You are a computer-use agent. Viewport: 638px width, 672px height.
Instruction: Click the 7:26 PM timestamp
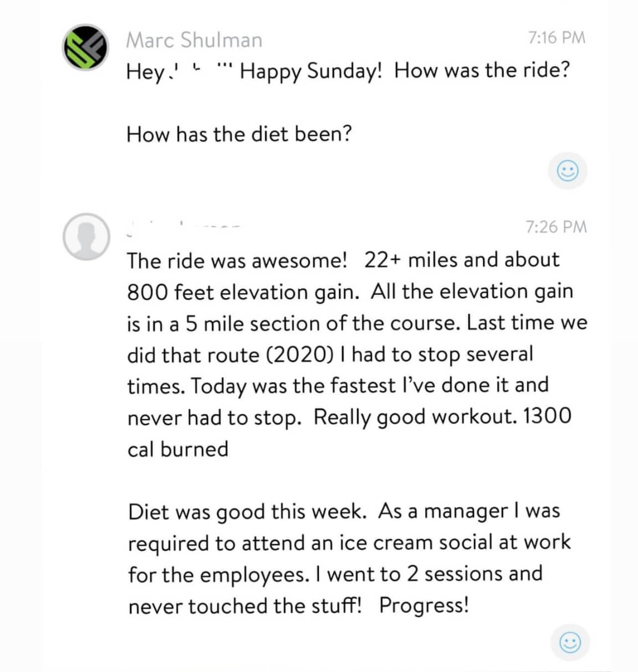[x=556, y=227]
